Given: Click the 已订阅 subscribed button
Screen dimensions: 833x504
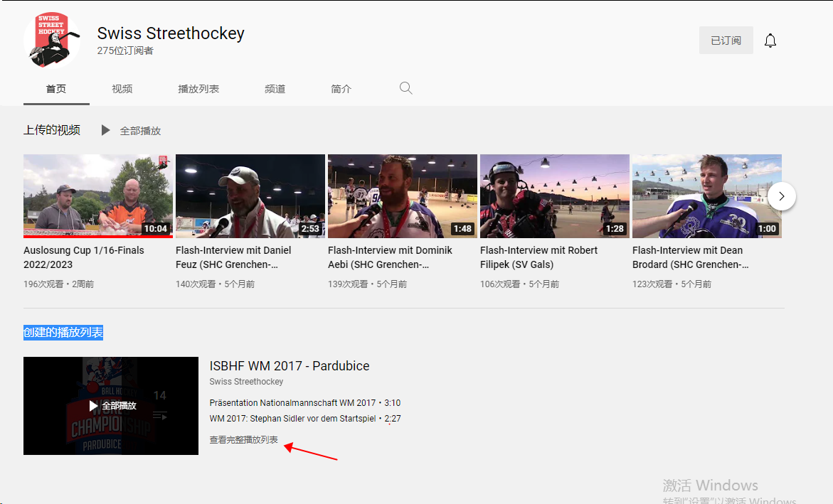Looking at the screenshot, I should pos(726,41).
